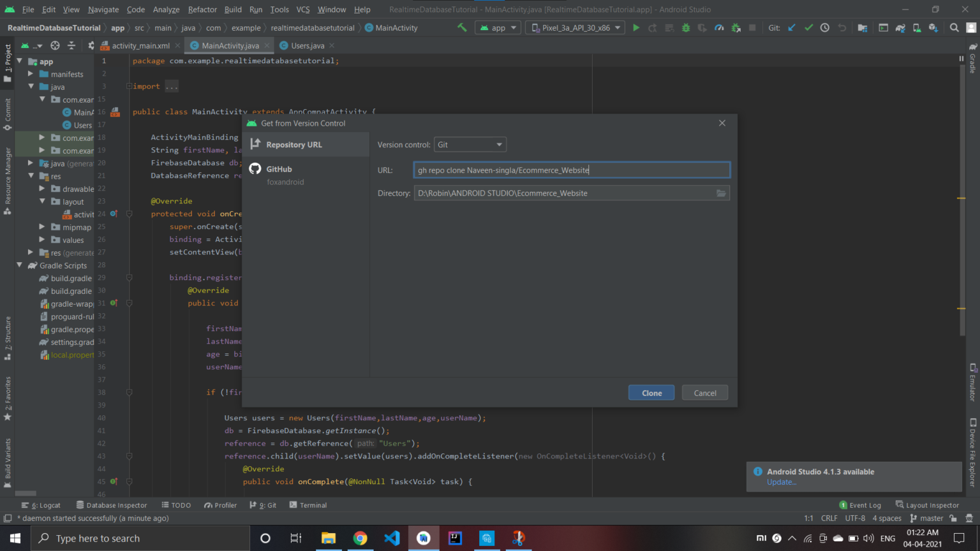Click the Make Project hammer icon
The width and height of the screenshot is (980, 551).
pos(462,27)
